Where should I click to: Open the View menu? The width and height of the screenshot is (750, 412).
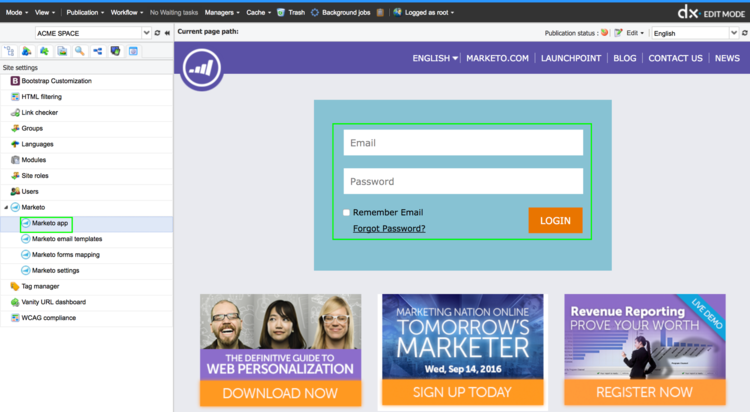pos(44,12)
